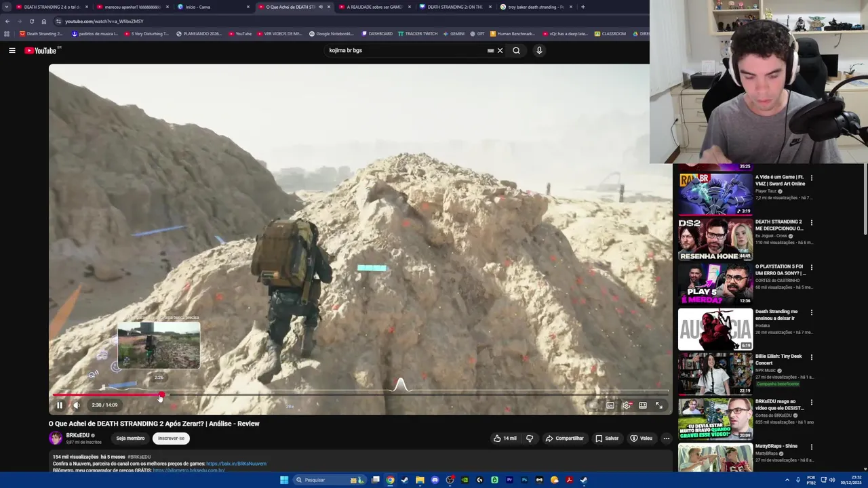Pause the video with the pause button
The width and height of the screenshot is (868, 488).
60,405
